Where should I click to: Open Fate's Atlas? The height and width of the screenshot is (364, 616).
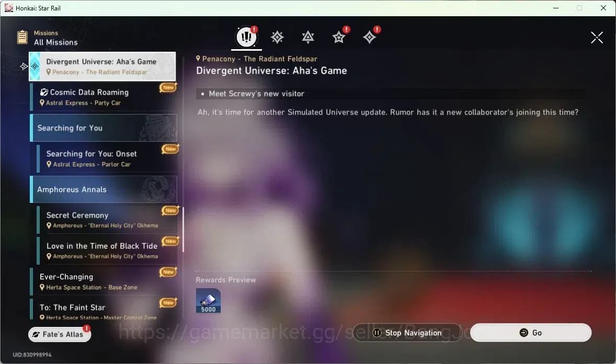pyautogui.click(x=59, y=334)
